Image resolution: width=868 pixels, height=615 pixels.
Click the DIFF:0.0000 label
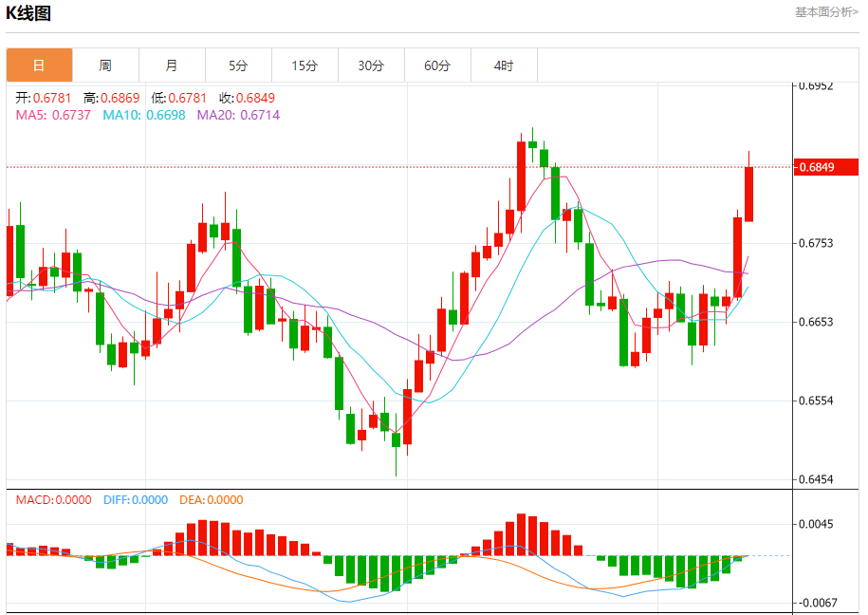click(x=136, y=500)
